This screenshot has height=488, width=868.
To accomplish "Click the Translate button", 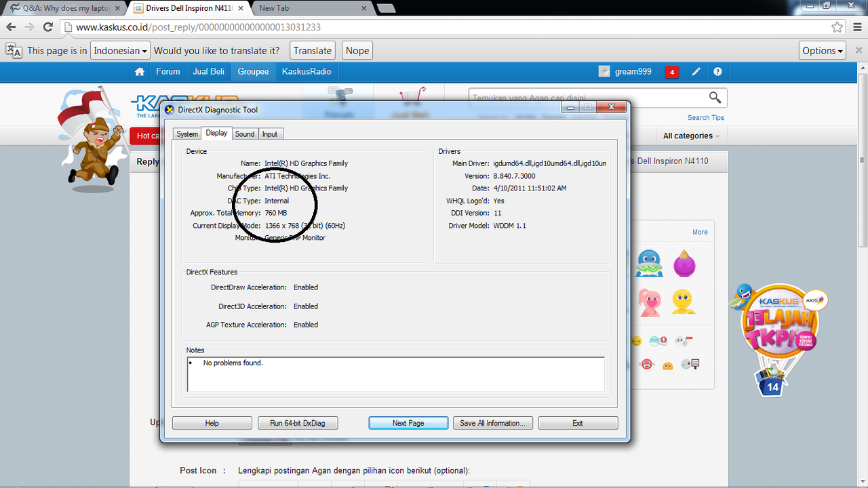I will [x=313, y=51].
